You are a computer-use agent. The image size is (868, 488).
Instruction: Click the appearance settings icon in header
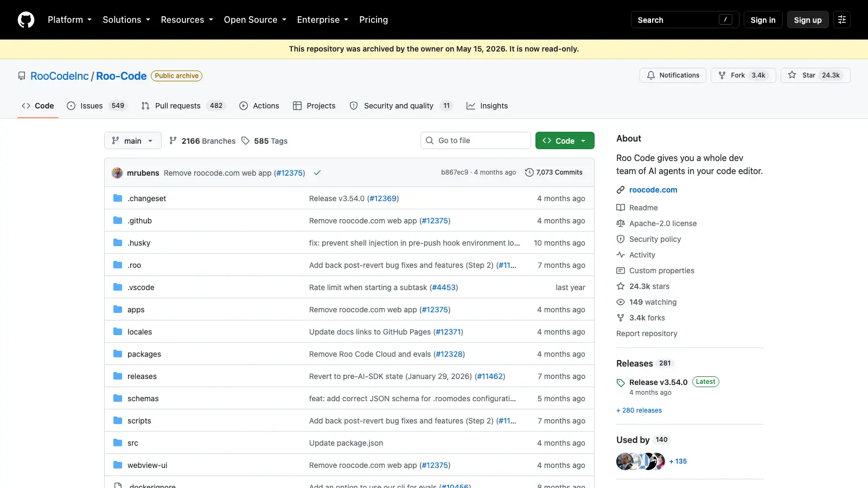click(842, 20)
